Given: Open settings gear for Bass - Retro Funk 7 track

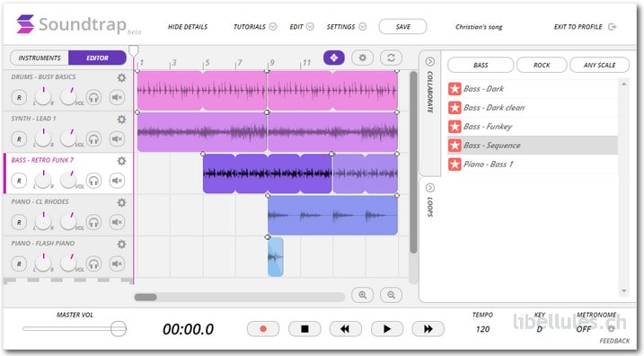Looking at the screenshot, I should point(121,161).
